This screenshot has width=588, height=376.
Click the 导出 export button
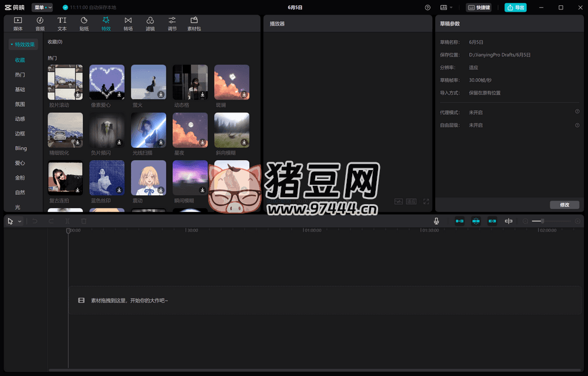click(x=516, y=8)
